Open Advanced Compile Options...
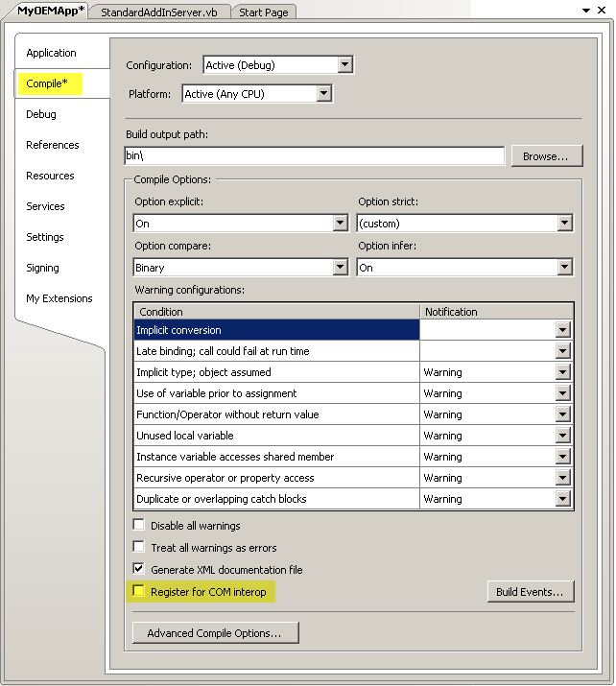The height and width of the screenshot is (686, 616). point(216,632)
